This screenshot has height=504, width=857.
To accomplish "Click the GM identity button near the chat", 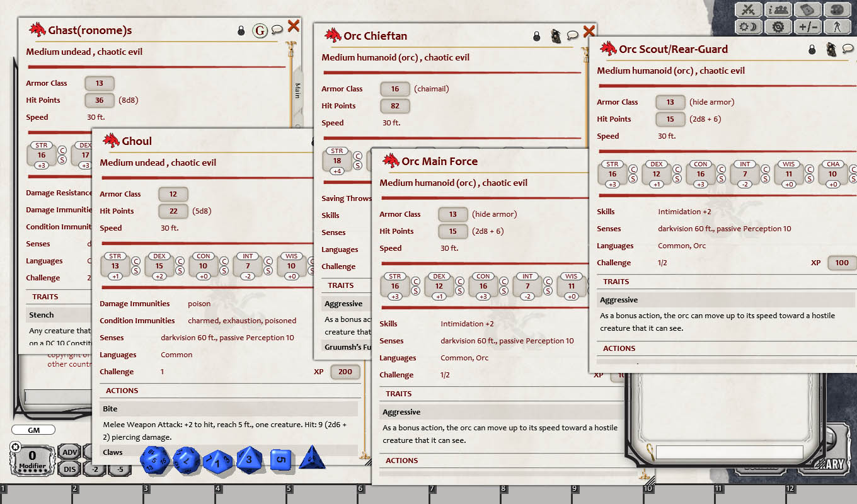I will click(x=33, y=430).
